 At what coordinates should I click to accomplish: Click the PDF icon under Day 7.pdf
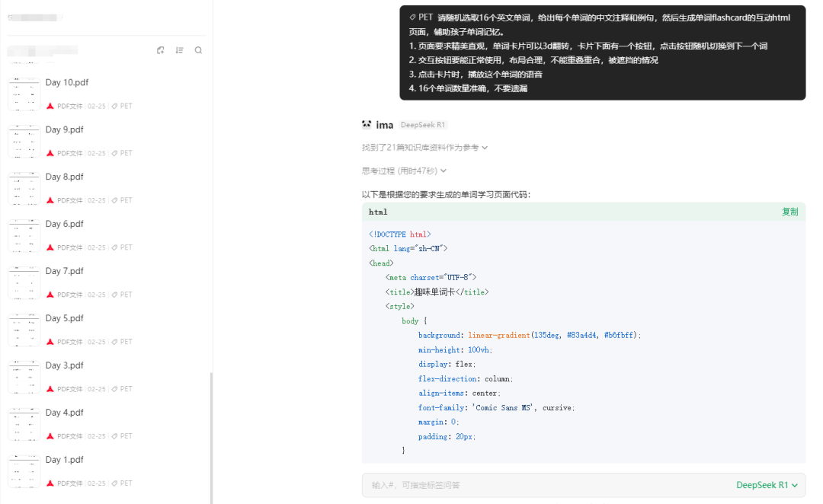[50, 295]
